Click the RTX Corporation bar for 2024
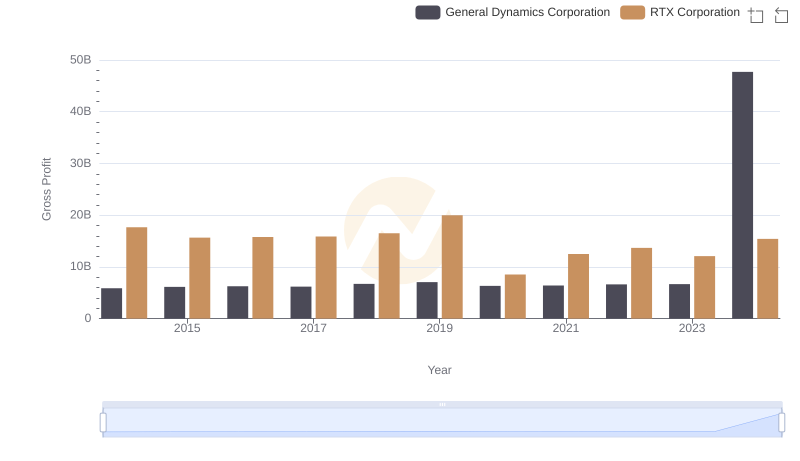 767,278
